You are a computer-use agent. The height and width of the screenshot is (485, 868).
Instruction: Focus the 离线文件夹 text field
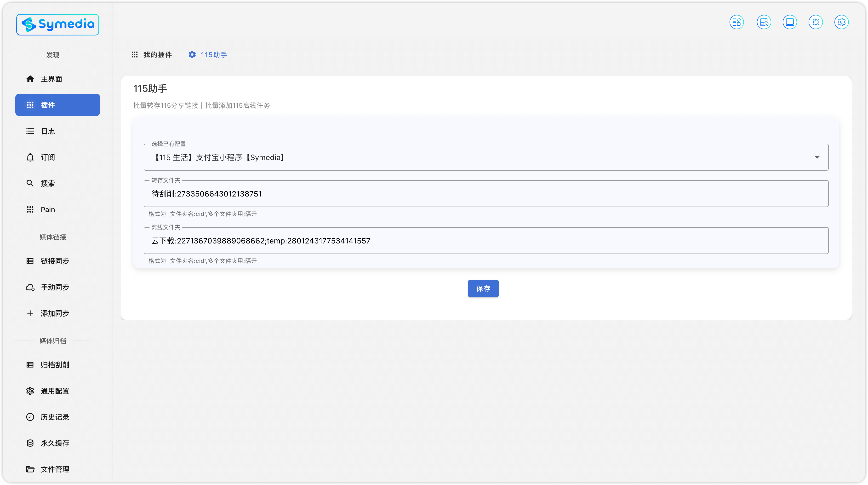[x=485, y=241]
